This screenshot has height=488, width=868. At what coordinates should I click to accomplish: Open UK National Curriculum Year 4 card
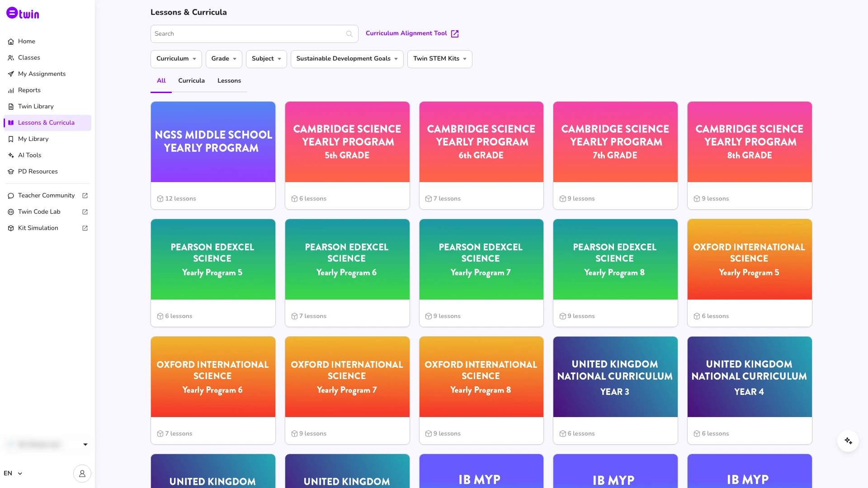click(x=750, y=390)
